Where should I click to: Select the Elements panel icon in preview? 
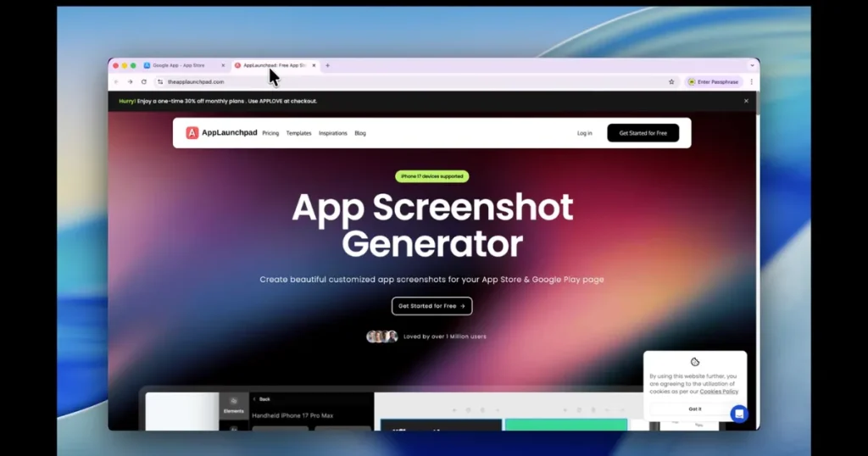coord(234,405)
